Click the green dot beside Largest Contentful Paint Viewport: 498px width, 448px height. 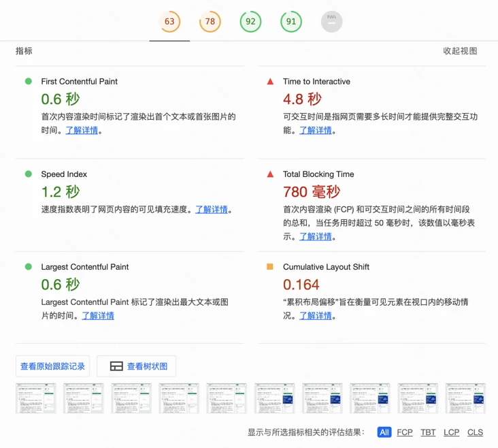(x=29, y=267)
